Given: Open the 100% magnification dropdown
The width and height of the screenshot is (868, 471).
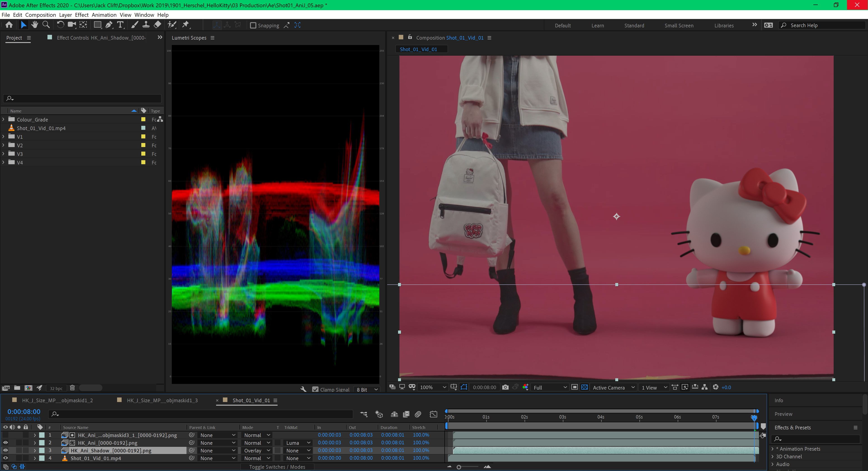Looking at the screenshot, I should 433,387.
